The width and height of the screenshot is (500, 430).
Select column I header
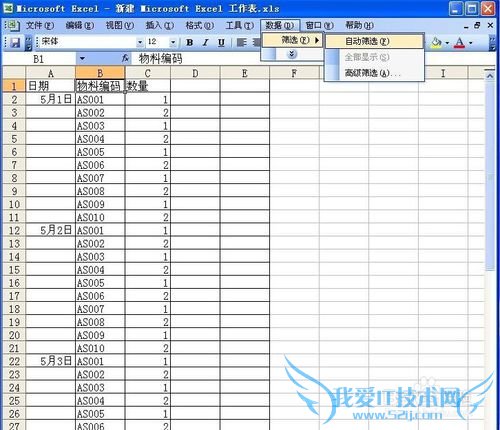443,73
